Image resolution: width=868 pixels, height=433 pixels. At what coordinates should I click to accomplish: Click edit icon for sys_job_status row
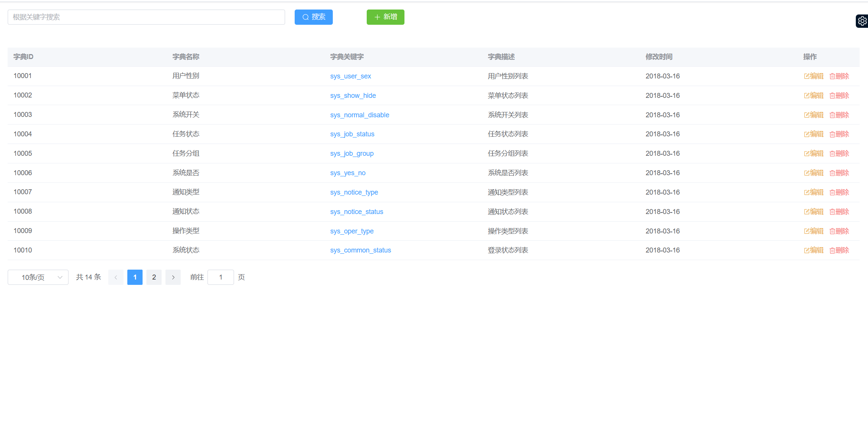(807, 134)
